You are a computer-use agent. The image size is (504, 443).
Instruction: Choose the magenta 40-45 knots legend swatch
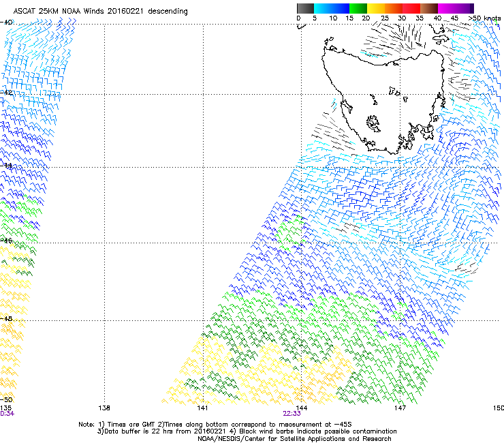pos(447,8)
